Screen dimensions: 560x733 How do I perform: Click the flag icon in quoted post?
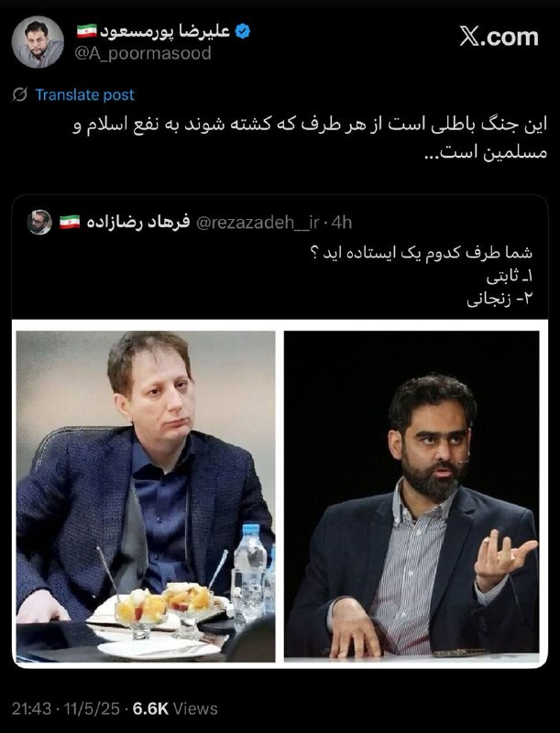pyautogui.click(x=70, y=222)
